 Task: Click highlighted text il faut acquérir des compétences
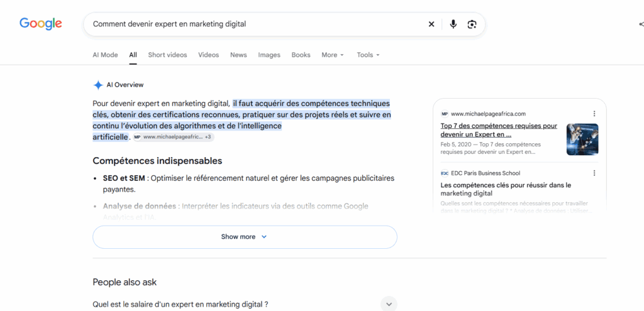(x=242, y=120)
